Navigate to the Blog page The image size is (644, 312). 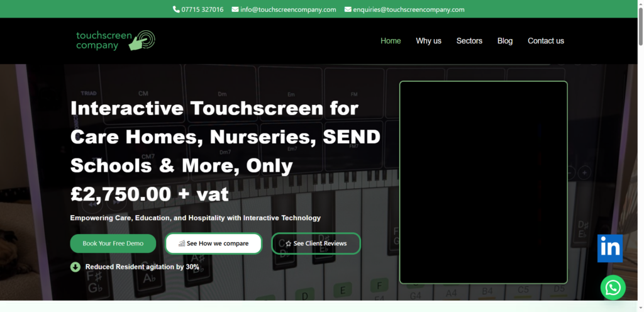pyautogui.click(x=505, y=41)
